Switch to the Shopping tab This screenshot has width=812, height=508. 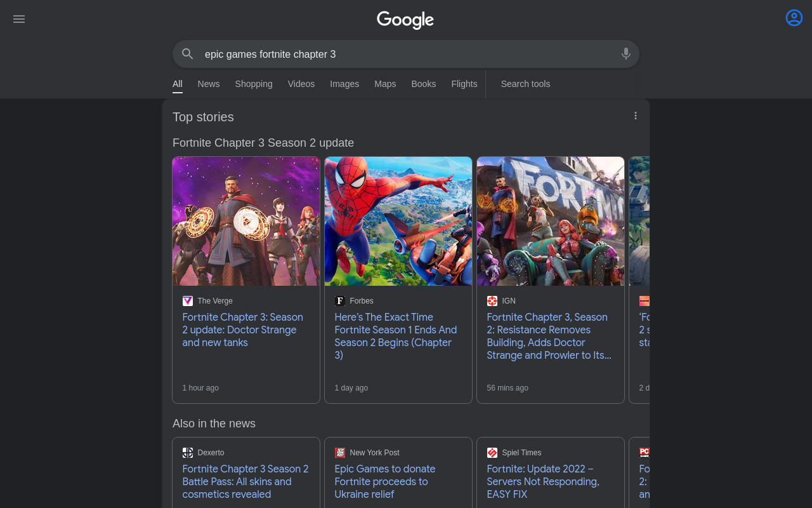[254, 84]
